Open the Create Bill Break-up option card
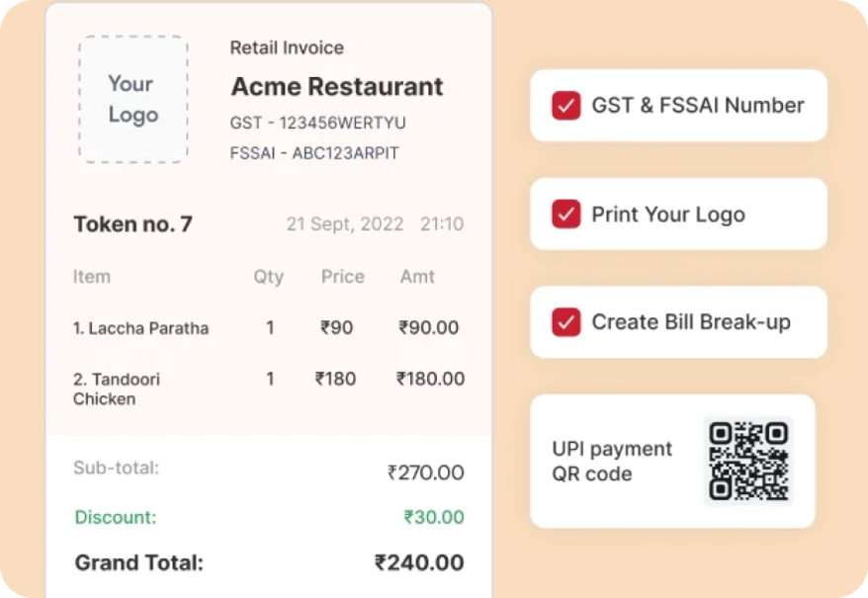The width and height of the screenshot is (868, 598). coord(678,322)
